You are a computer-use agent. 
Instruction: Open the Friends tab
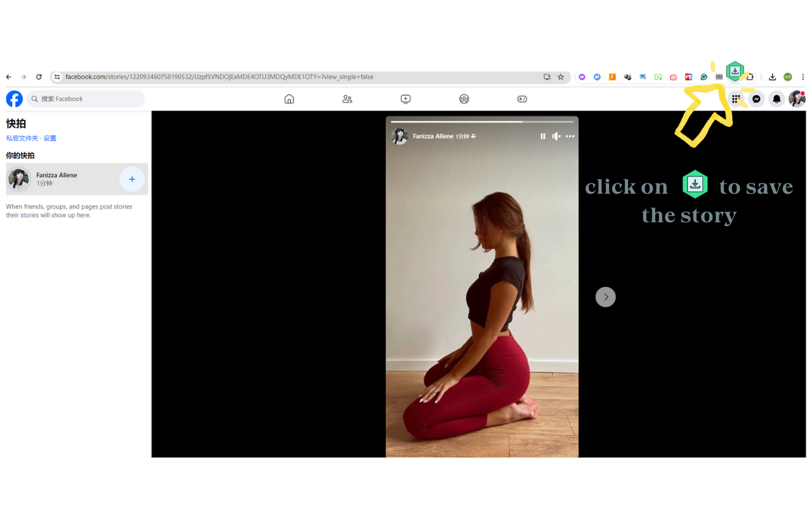[347, 99]
